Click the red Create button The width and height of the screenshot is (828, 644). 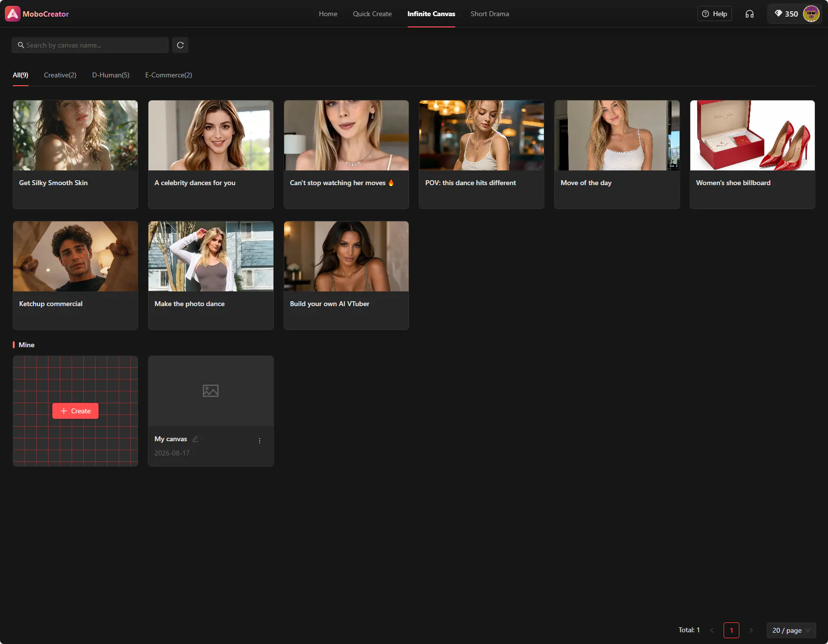point(75,411)
